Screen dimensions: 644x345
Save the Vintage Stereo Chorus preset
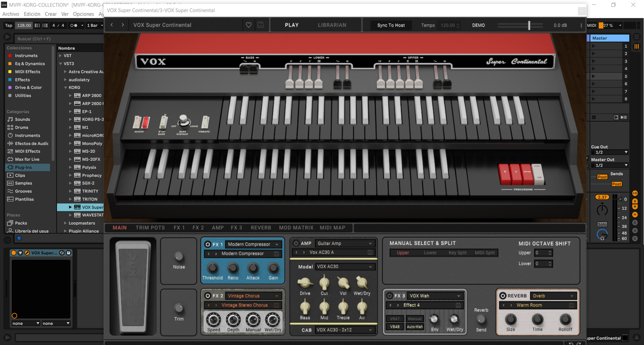pyautogui.click(x=276, y=305)
